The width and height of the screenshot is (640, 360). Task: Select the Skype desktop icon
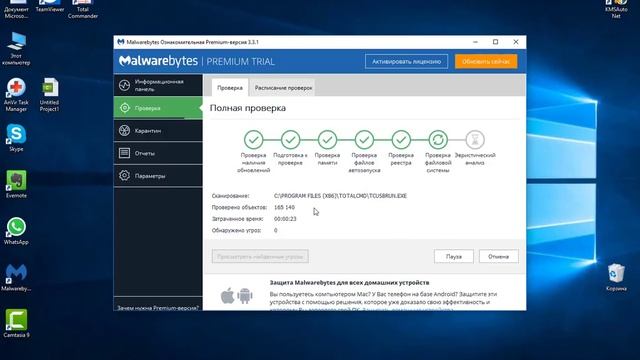point(16,138)
